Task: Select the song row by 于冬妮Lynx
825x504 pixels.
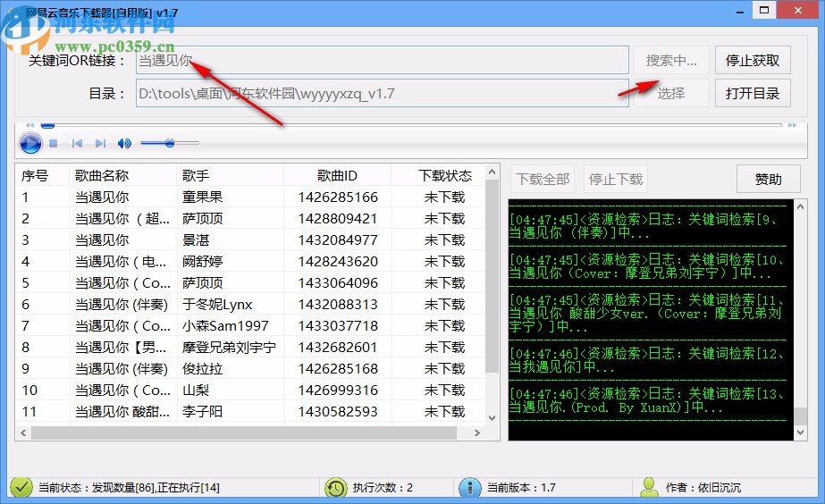Action: pyautogui.click(x=250, y=305)
